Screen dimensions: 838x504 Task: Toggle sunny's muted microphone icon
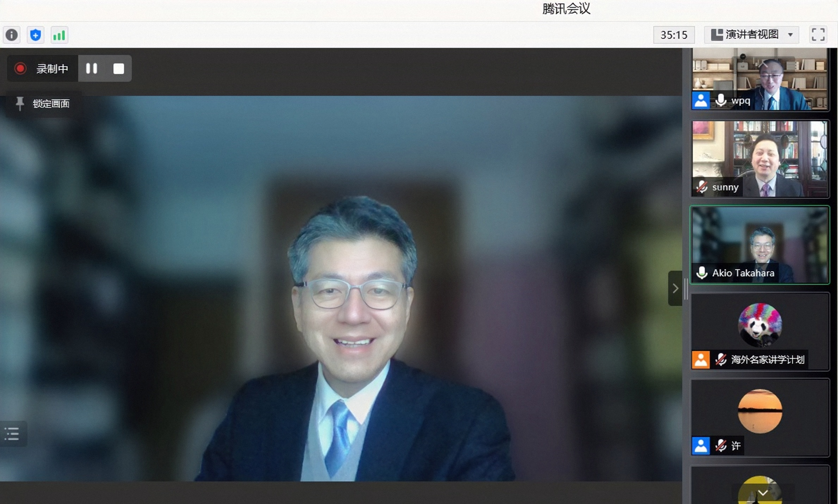point(702,187)
